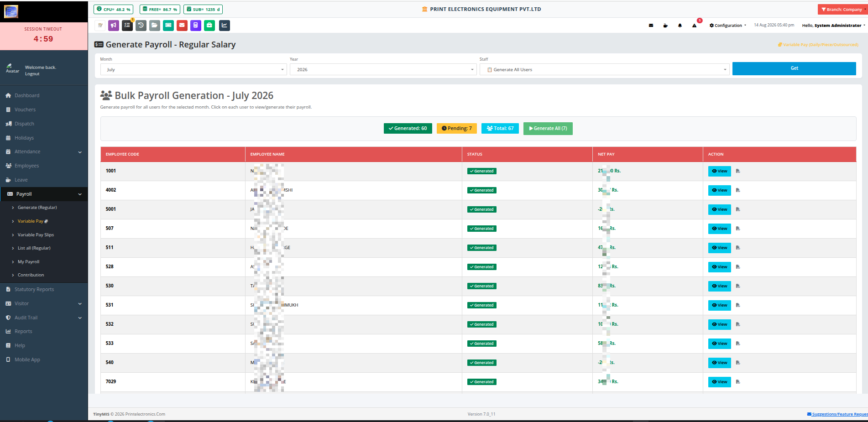Open the black task checklist icon
Viewport: 868px width, 422px height.
[x=127, y=26]
